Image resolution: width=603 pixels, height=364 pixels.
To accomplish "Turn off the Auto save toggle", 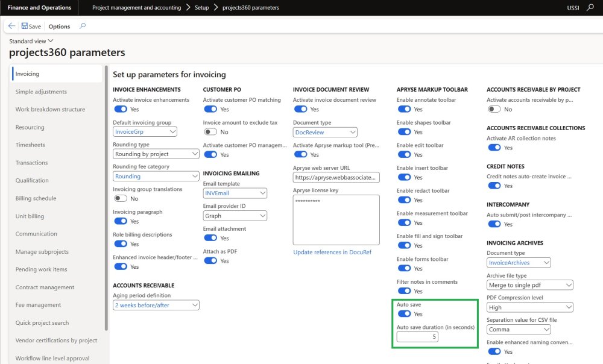I will [404, 314].
